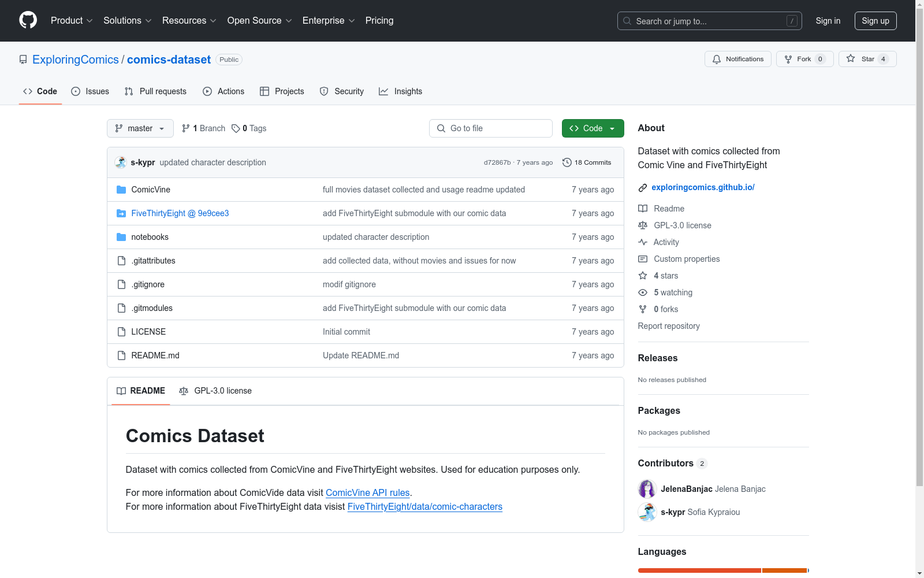Image resolution: width=924 pixels, height=578 pixels.
Task: Click the tag icon next to '0 Tags'
Action: (236, 128)
